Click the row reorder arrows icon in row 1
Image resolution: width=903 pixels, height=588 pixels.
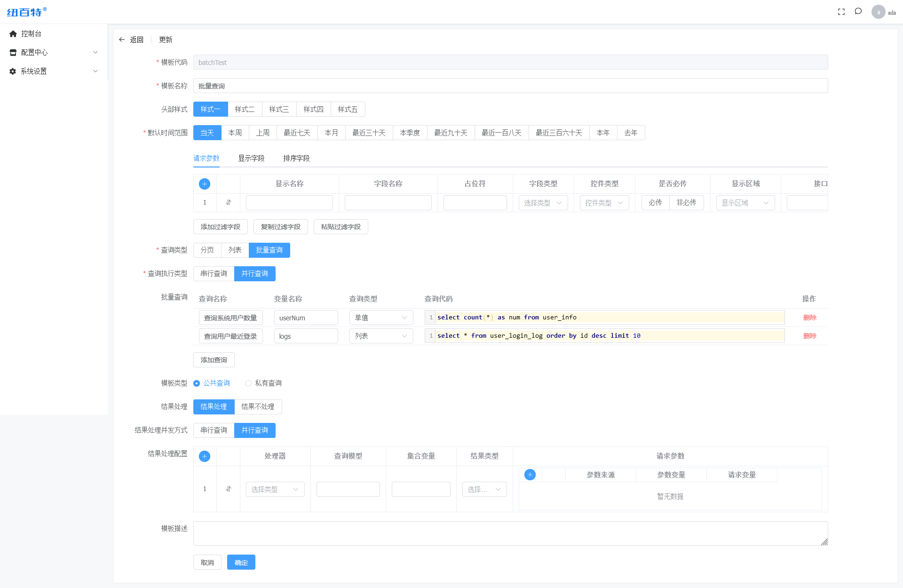[x=229, y=203]
